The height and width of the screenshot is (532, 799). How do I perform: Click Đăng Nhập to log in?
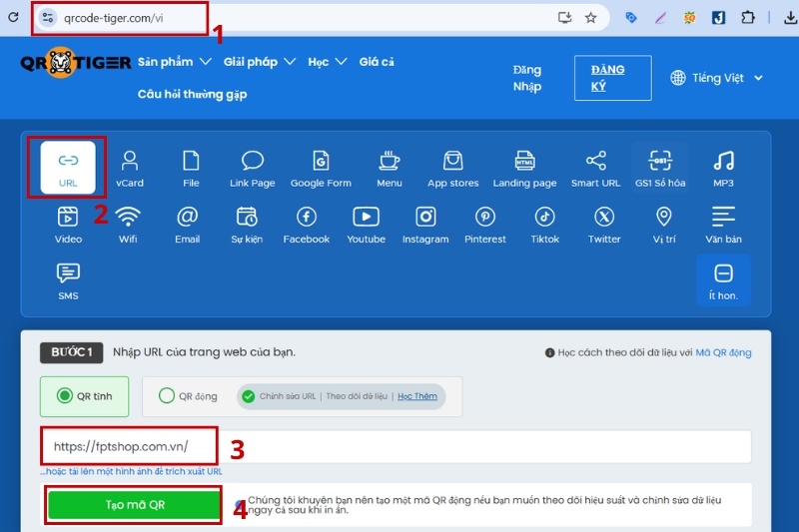pos(527,78)
